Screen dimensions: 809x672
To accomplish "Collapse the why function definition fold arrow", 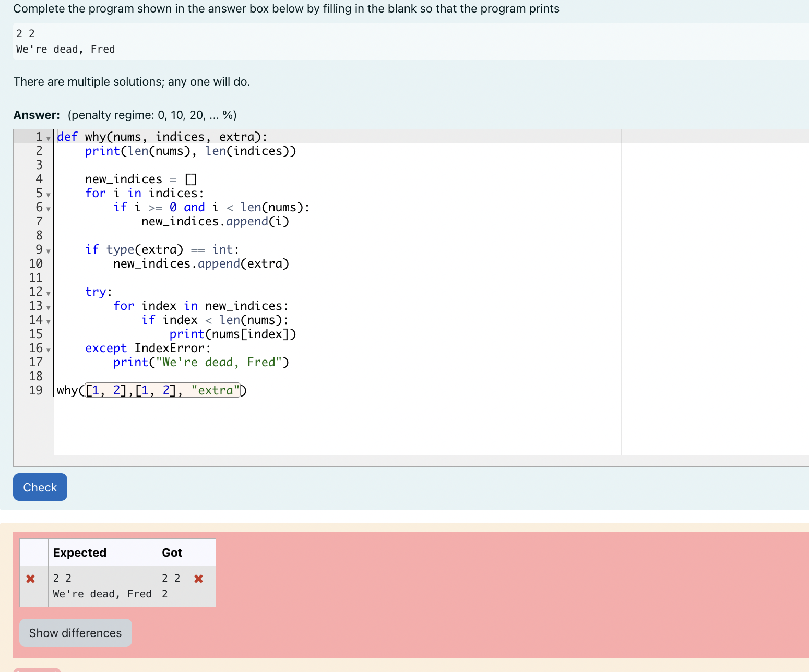I will [x=48, y=138].
